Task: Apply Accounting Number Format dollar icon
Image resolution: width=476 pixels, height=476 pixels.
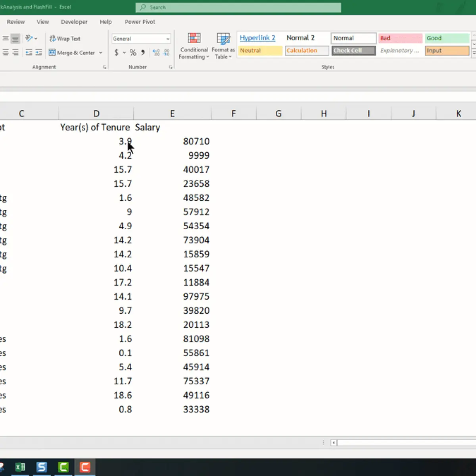Action: click(x=116, y=52)
